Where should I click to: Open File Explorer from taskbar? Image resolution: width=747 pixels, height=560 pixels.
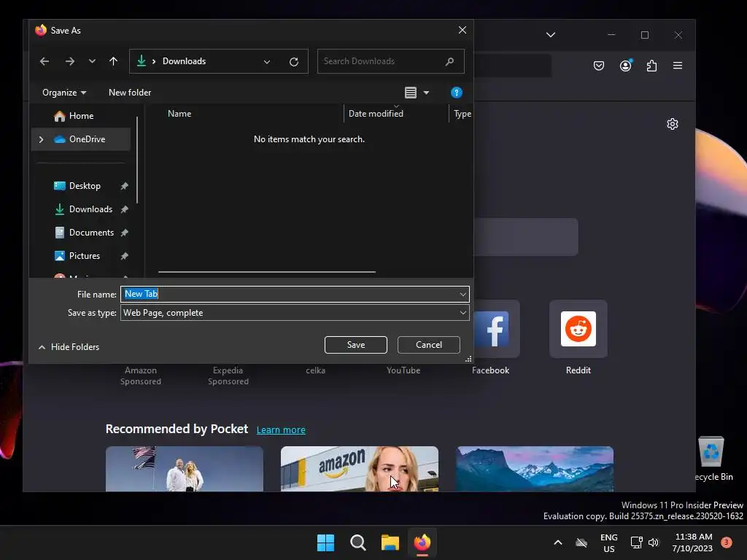point(390,542)
